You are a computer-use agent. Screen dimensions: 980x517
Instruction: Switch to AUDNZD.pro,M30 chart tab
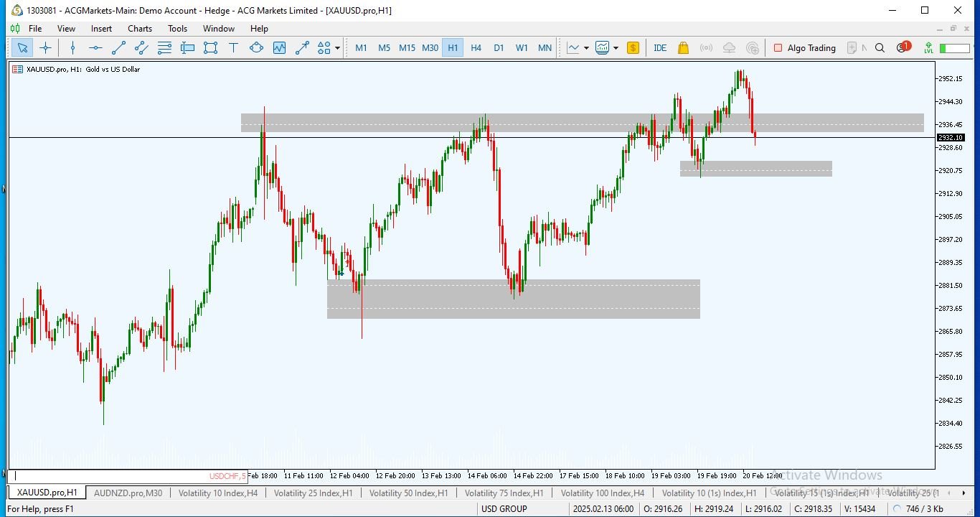[129, 493]
